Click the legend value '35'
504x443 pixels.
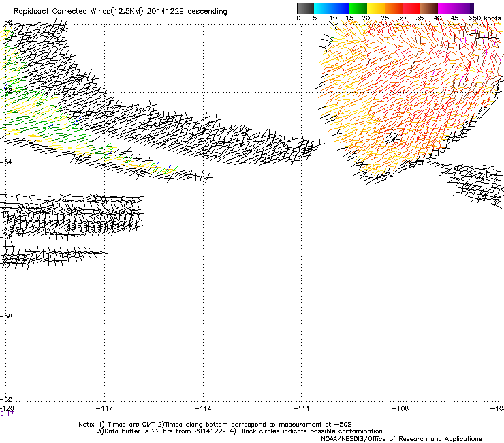(420, 18)
